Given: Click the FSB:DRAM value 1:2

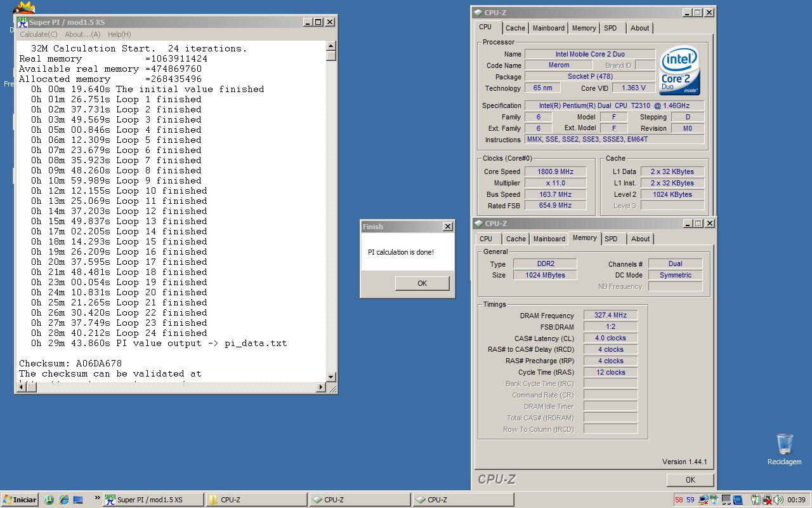Looking at the screenshot, I should 610,326.
